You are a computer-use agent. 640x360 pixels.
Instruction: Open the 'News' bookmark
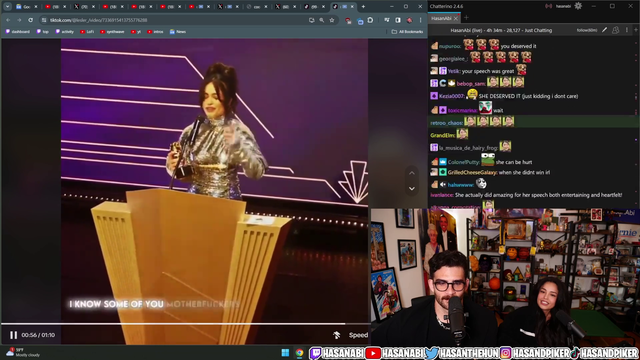[178, 31]
